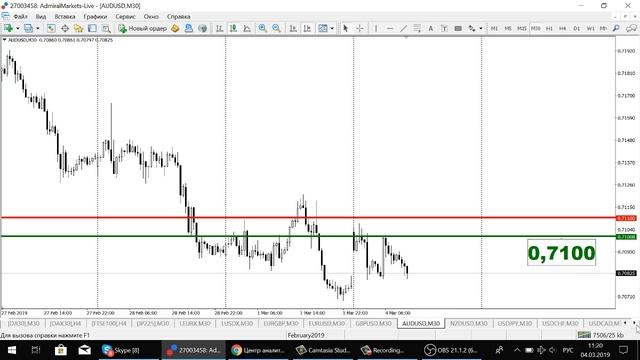Open the [DAX30],H4 chart tab

coord(65,323)
